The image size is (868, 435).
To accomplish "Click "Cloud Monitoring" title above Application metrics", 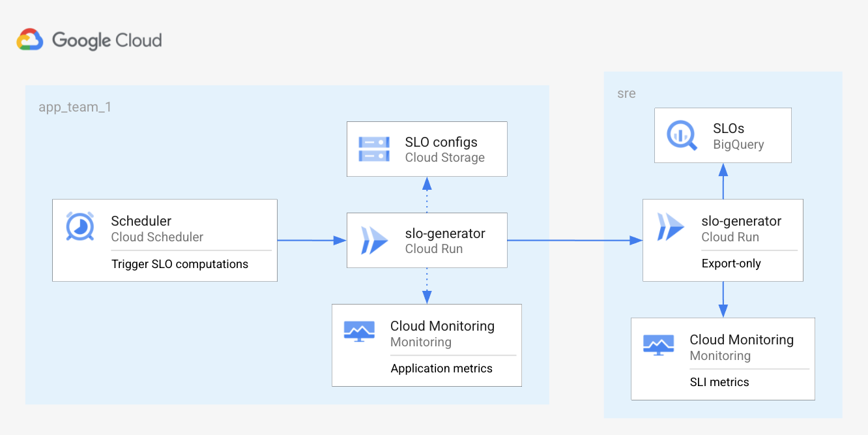I will 442,326.
